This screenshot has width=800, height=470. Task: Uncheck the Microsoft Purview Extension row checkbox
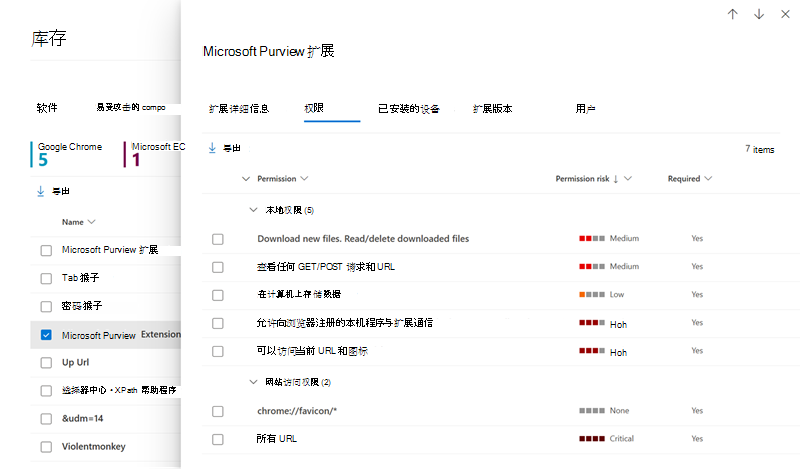46,335
